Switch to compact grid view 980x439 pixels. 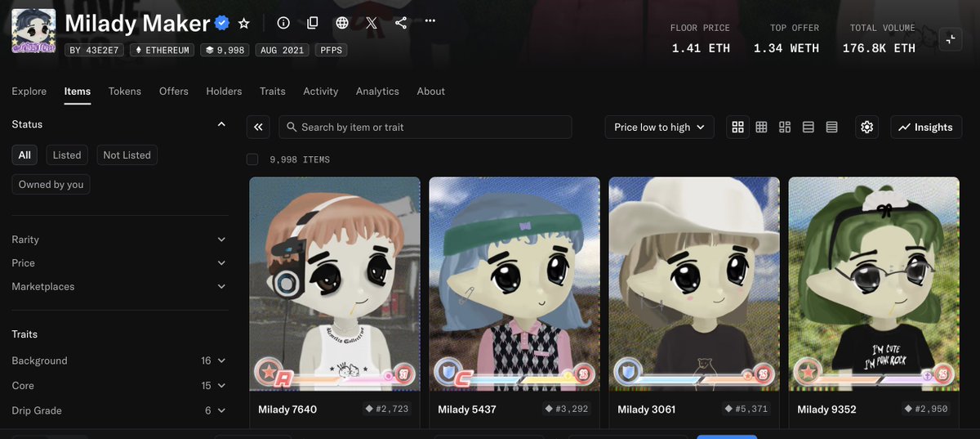click(761, 127)
